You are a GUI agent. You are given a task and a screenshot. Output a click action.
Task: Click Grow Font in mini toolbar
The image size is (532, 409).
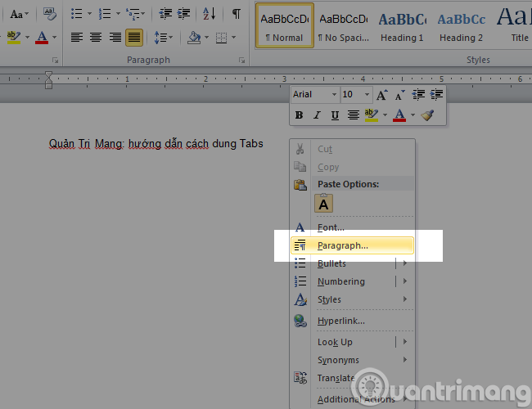pyautogui.click(x=381, y=95)
